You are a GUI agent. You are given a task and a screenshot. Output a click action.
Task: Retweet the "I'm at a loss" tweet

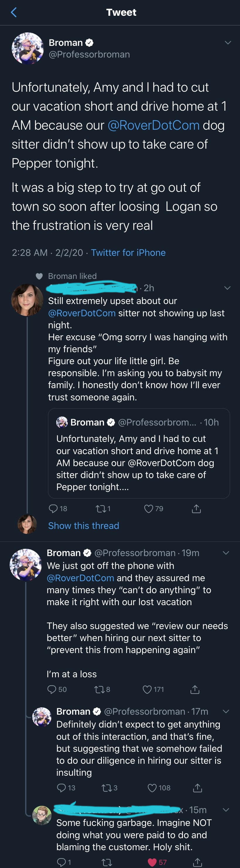[99, 690]
